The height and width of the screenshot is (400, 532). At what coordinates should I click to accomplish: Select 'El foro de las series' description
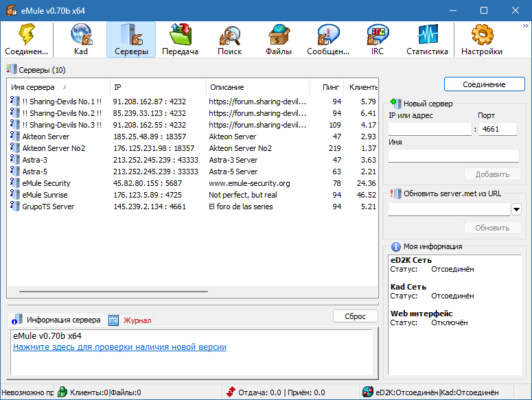(241, 206)
